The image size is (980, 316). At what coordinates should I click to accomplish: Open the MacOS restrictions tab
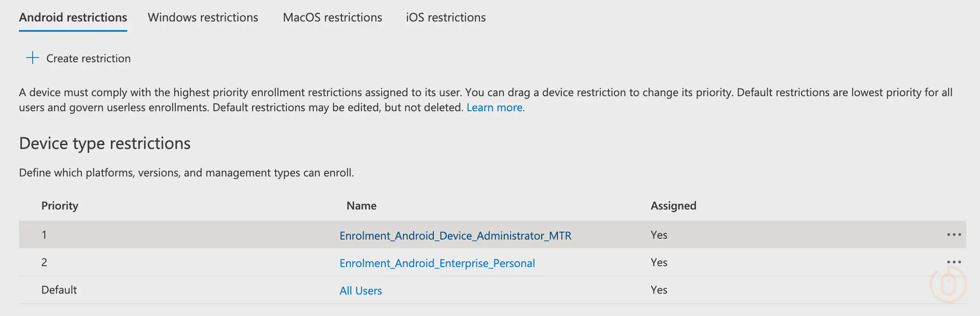click(332, 18)
